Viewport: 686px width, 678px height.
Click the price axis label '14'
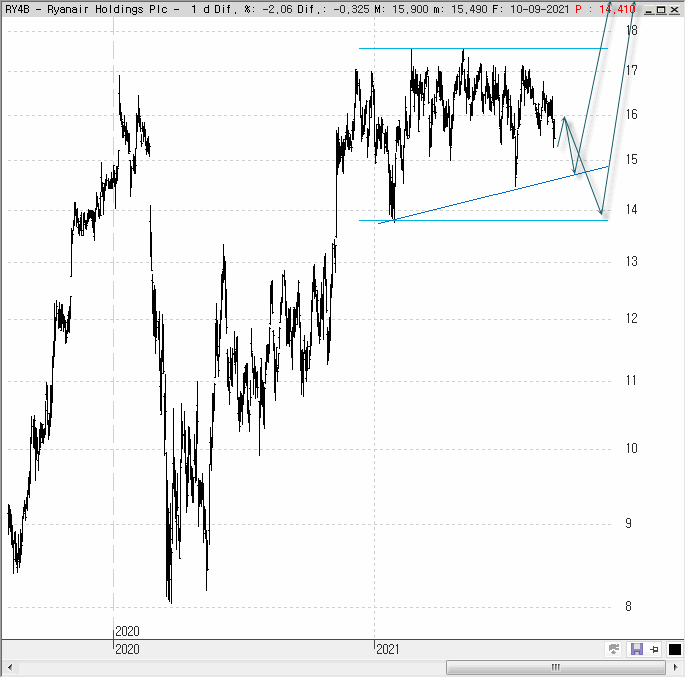631,210
